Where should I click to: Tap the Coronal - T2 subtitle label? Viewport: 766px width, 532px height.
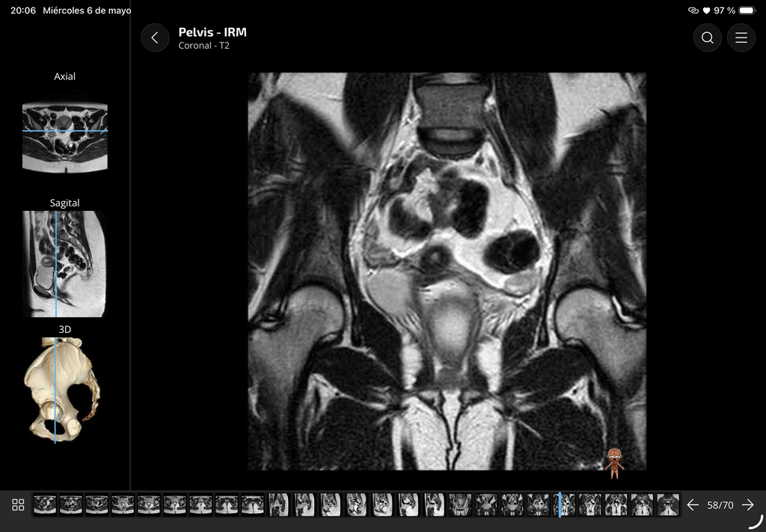(x=203, y=46)
